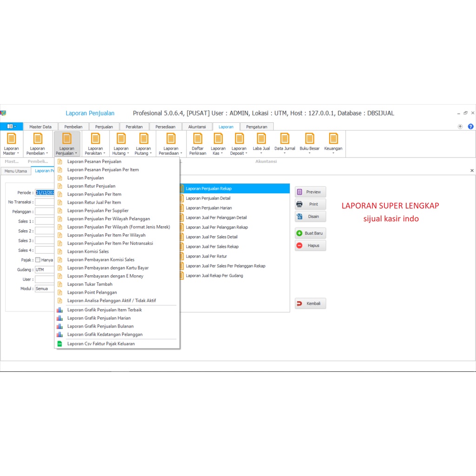Screen dimensions: 476x476
Task: Close the Laporan Penjualan tab panel
Action: tap(472, 171)
